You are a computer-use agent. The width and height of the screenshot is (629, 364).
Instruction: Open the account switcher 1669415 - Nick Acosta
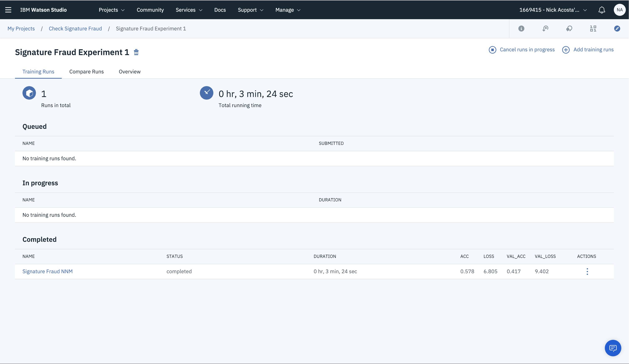point(553,10)
